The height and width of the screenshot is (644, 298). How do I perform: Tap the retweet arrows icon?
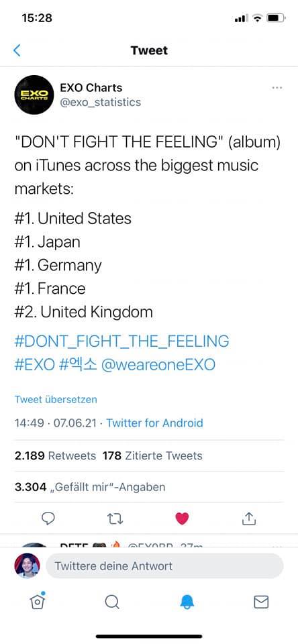[x=115, y=519]
